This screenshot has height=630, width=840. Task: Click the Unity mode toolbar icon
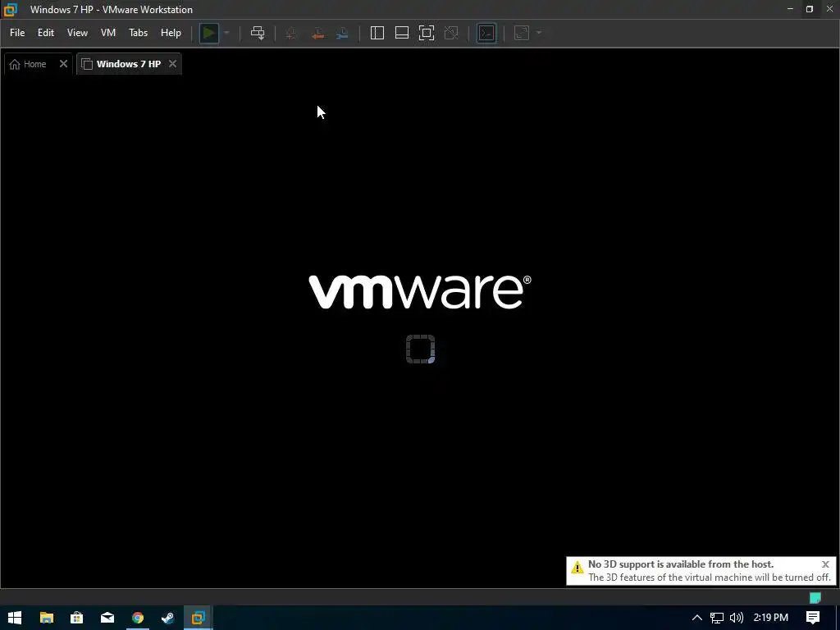452,33
